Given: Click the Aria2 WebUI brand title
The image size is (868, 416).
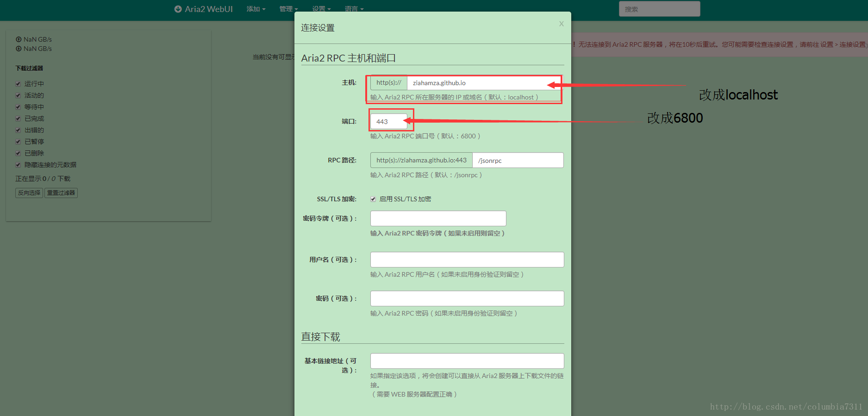Looking at the screenshot, I should [209, 9].
